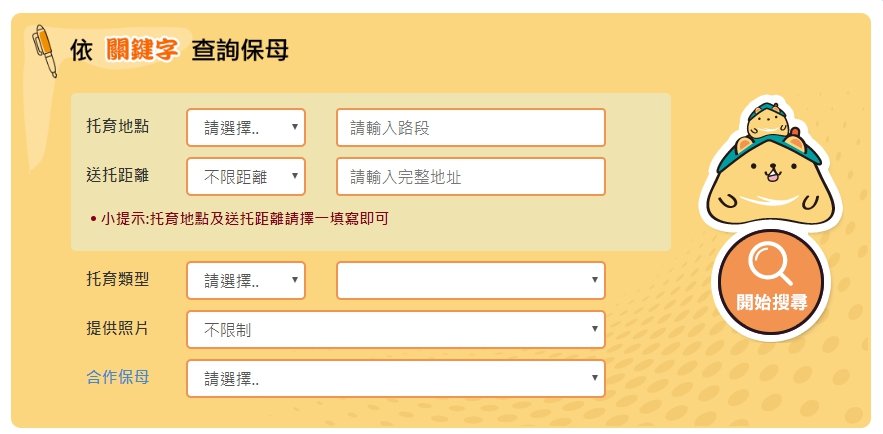Click the 送托距離 field label
This screenshot has height=434, width=883.
(x=118, y=175)
